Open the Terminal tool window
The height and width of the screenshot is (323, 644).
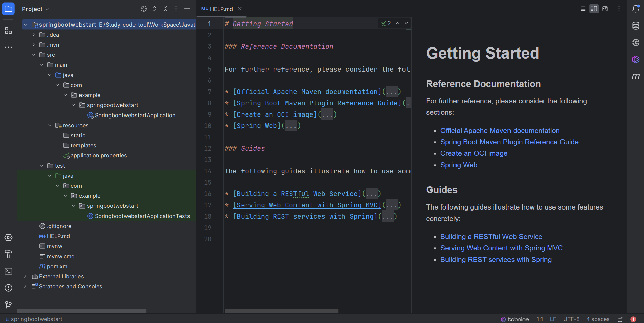[x=8, y=271]
